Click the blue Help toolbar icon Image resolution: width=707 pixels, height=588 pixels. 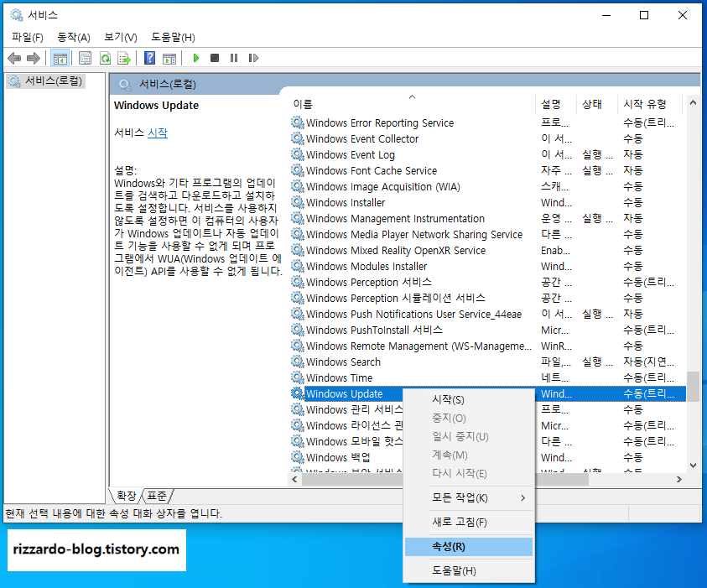149,58
